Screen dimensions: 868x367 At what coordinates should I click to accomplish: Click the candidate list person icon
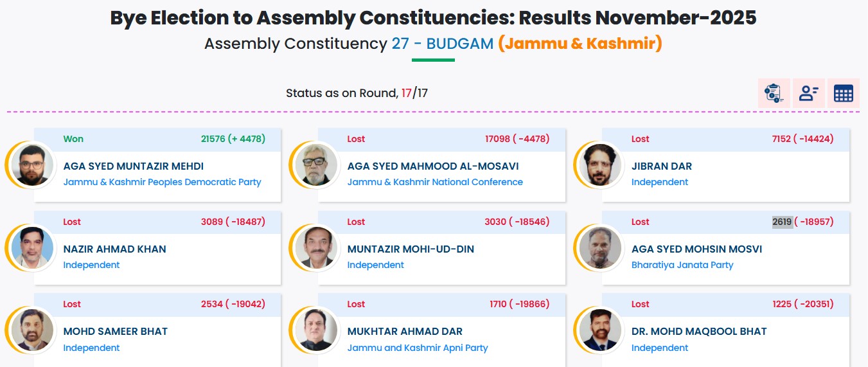tap(808, 94)
